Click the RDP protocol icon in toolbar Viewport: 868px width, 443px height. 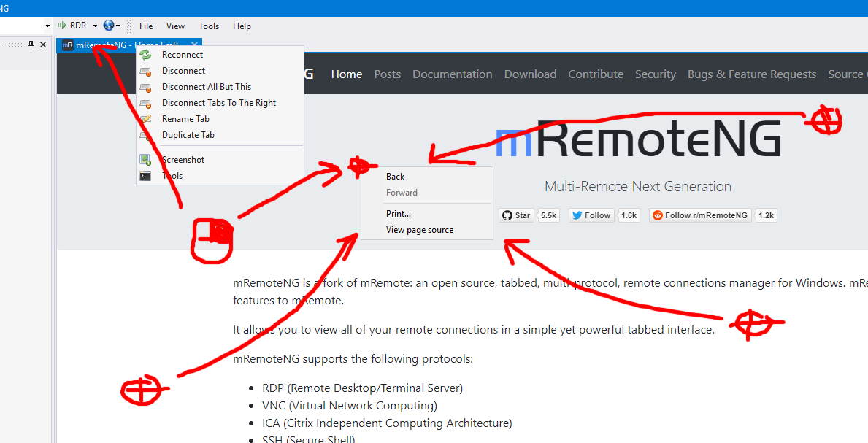62,26
